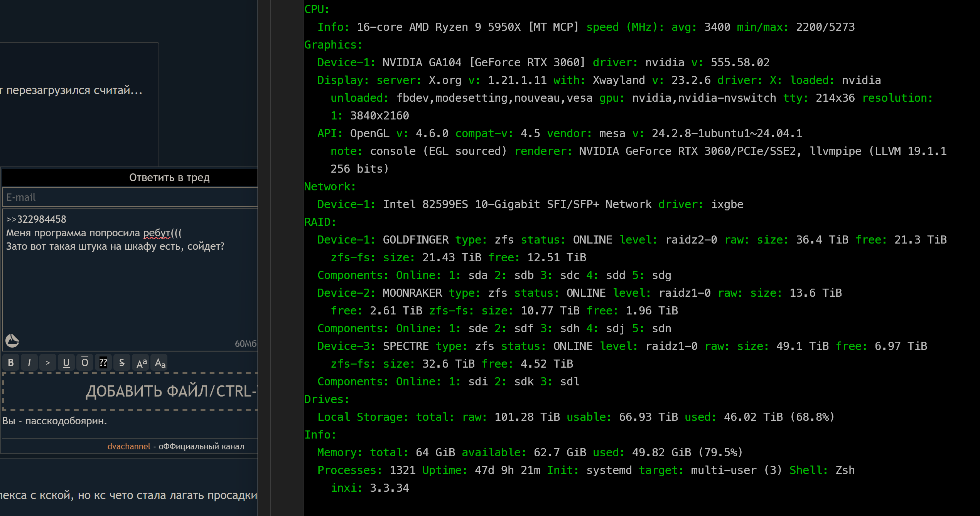Select the '101.28 TiB' raw storage value

[527, 417]
